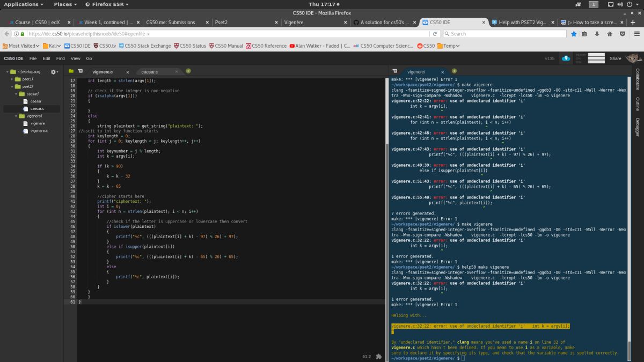644x362 pixels.
Task: Collapse the pset2/ folder
Action: coord(12,86)
